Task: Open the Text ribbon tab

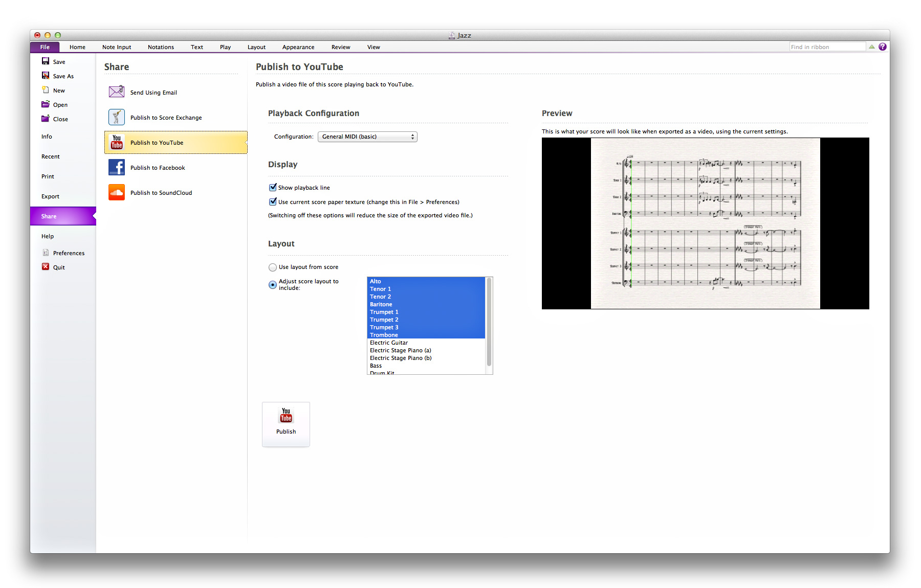Action: coord(197,47)
